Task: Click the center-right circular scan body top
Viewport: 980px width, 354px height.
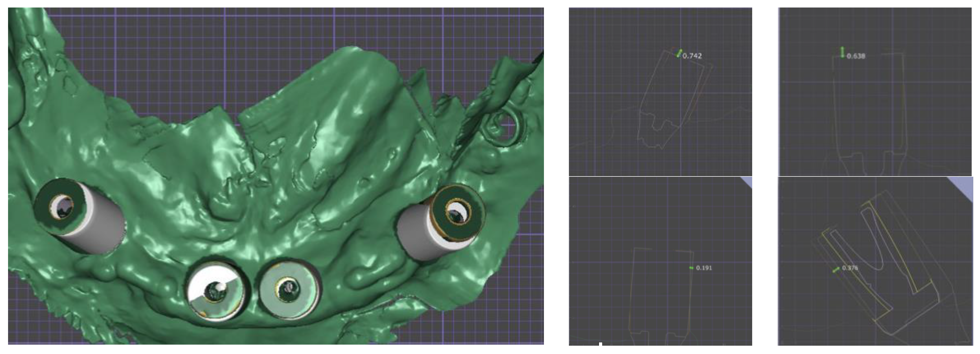Action: tap(289, 290)
